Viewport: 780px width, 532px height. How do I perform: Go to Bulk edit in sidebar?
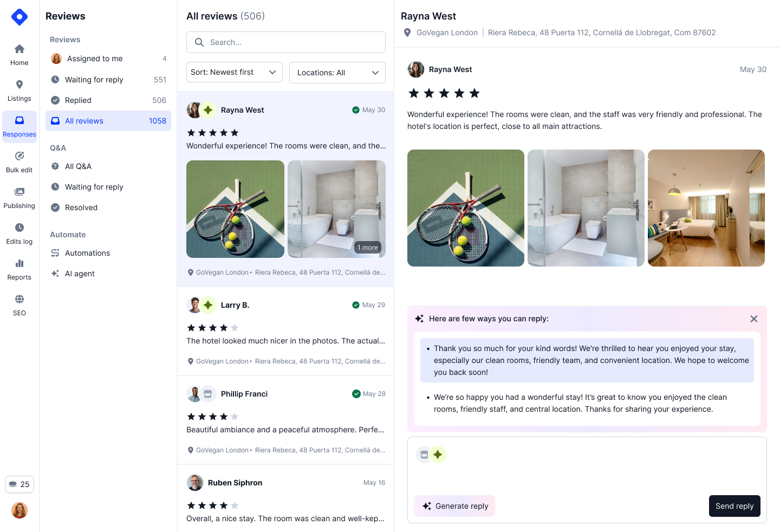click(x=19, y=163)
